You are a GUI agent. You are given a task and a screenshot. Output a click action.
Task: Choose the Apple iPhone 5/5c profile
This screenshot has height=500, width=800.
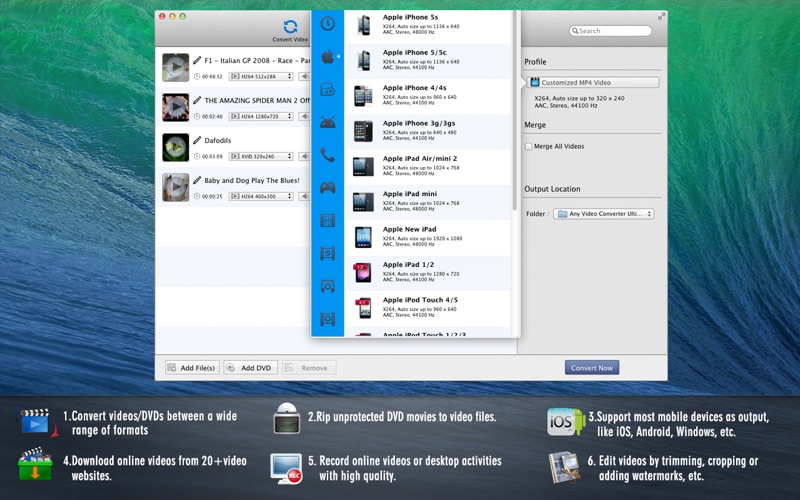coord(428,61)
